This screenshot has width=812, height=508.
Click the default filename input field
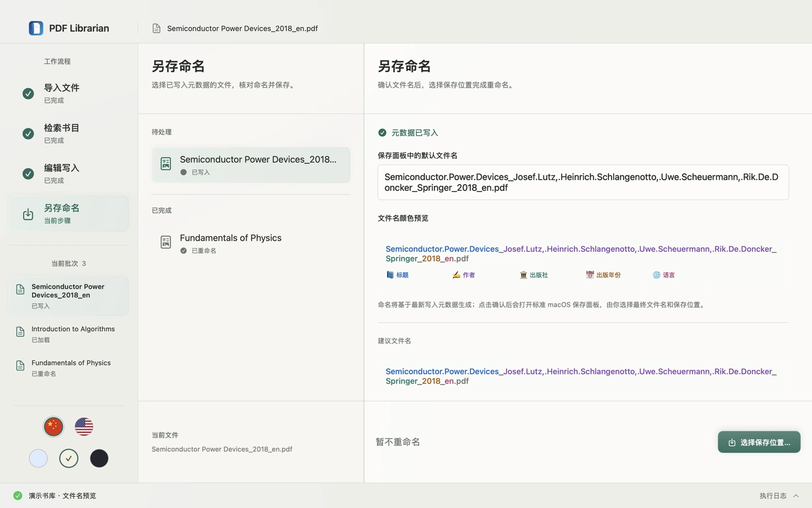click(583, 182)
